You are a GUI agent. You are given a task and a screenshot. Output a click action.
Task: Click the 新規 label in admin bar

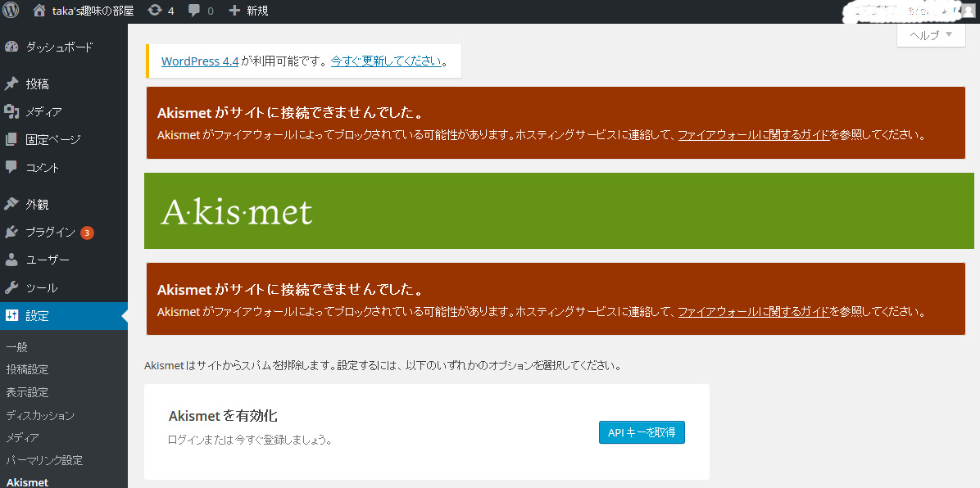click(x=257, y=11)
